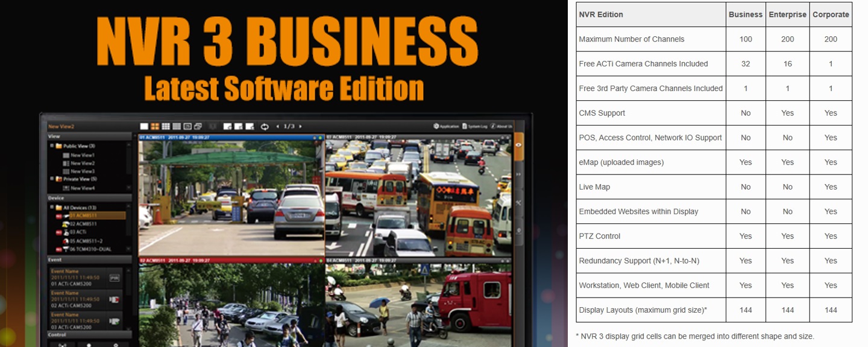Click 'Embedded Websites within Display' label

[638, 212]
